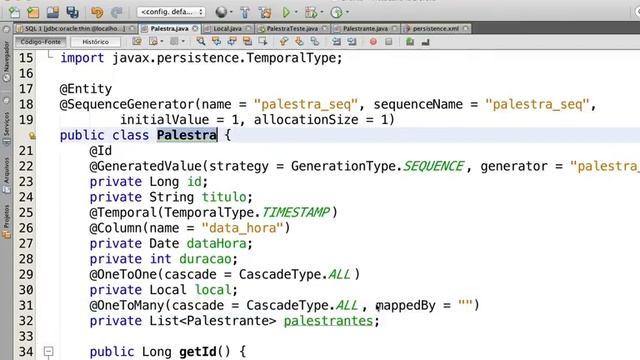Stop macro recording square icon
This screenshot has width=640, height=360.
tap(389, 42)
